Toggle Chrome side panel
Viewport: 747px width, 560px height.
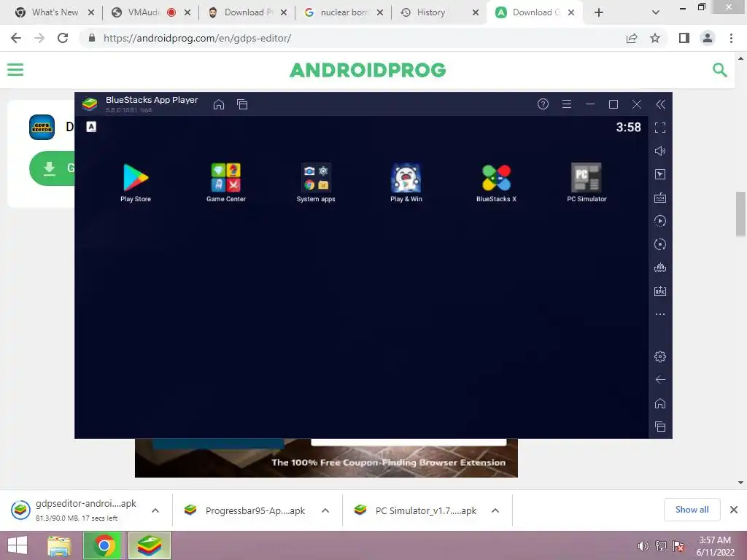(684, 38)
